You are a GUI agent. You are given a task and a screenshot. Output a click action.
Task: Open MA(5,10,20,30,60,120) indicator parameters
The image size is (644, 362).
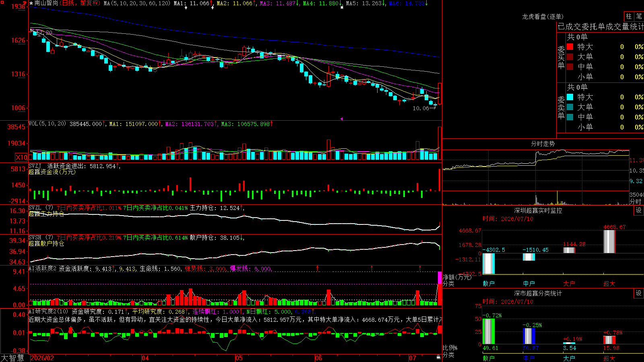click(x=137, y=3)
